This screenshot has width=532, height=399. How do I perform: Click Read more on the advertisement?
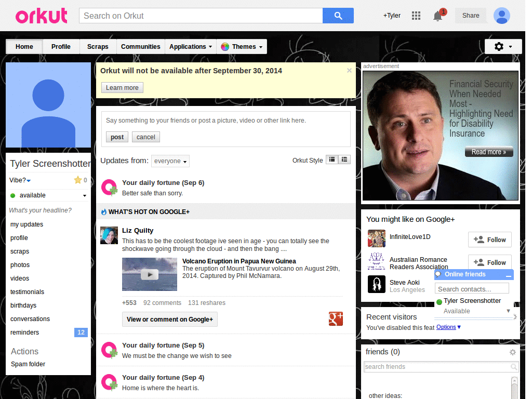[489, 152]
